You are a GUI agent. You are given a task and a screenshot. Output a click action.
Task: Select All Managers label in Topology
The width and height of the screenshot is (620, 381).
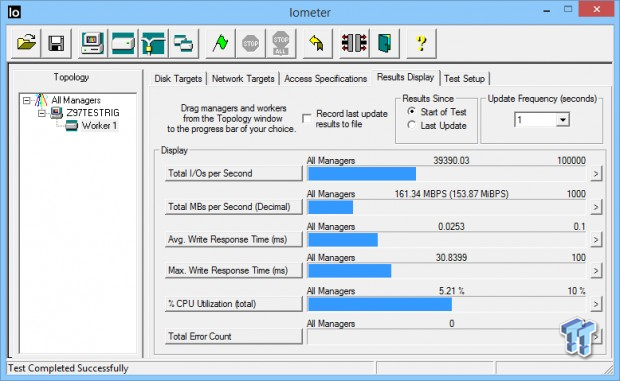(76, 100)
